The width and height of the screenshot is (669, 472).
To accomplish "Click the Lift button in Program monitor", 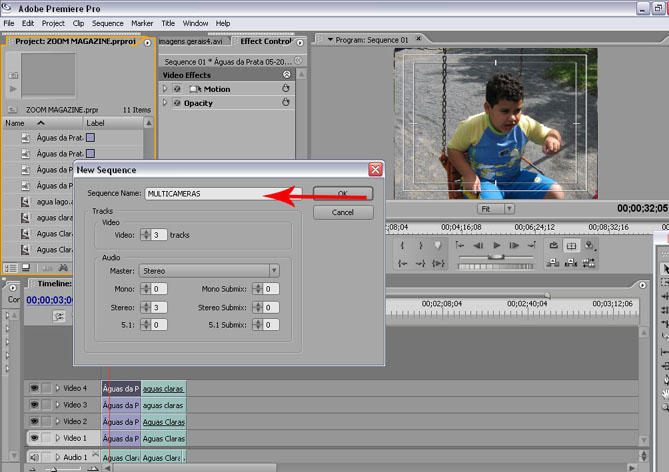I will pos(552,263).
